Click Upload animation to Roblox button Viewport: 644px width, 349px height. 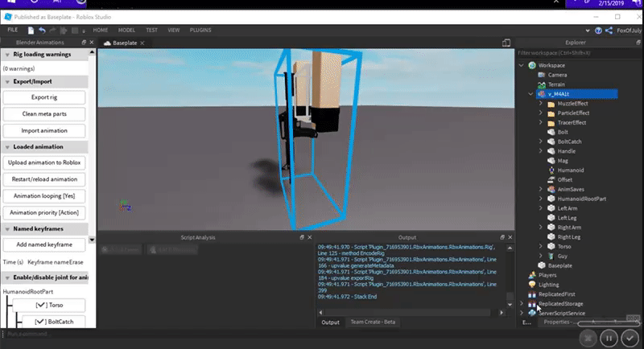pyautogui.click(x=44, y=162)
